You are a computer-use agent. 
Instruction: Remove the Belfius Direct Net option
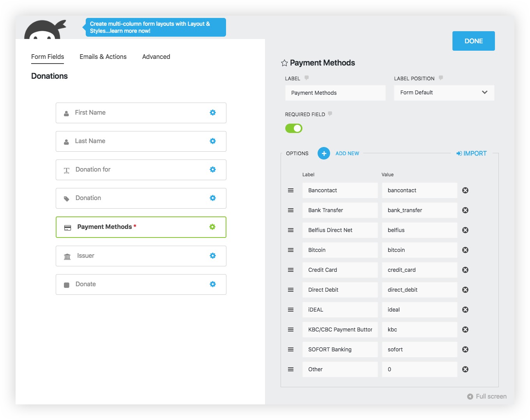(x=465, y=230)
